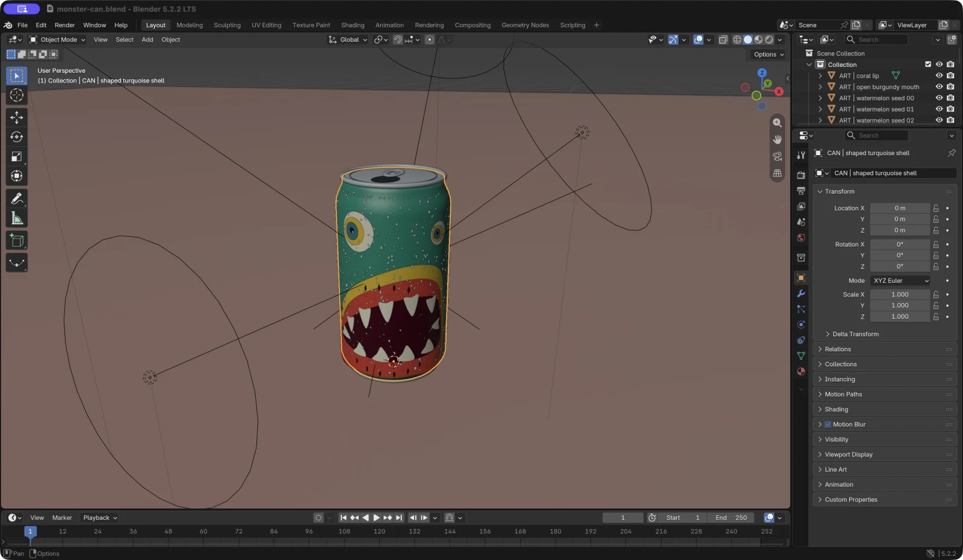963x560 pixels.
Task: Click the Scale X value slider
Action: pos(900,295)
